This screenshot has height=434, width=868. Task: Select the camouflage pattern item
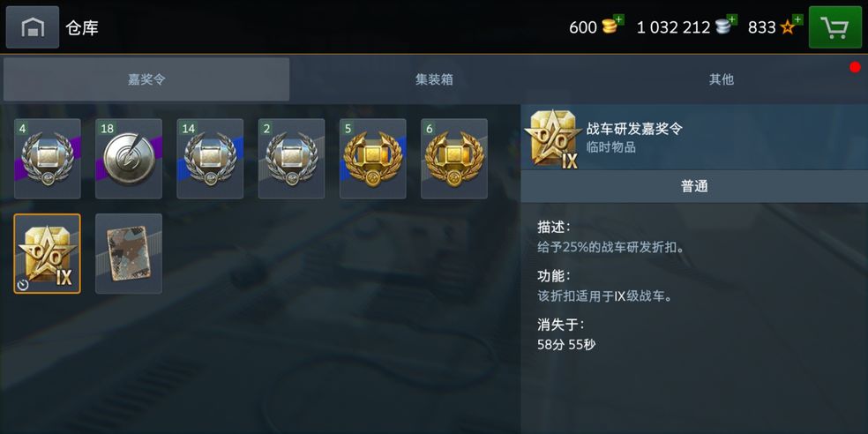(x=129, y=253)
